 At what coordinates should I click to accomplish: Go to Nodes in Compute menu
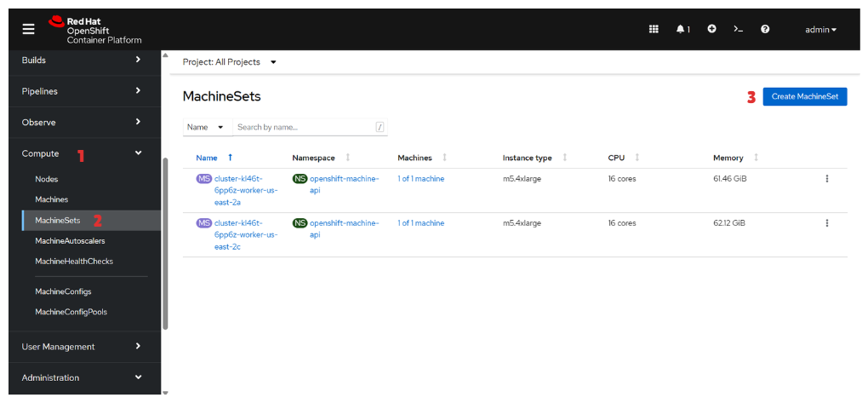point(47,179)
